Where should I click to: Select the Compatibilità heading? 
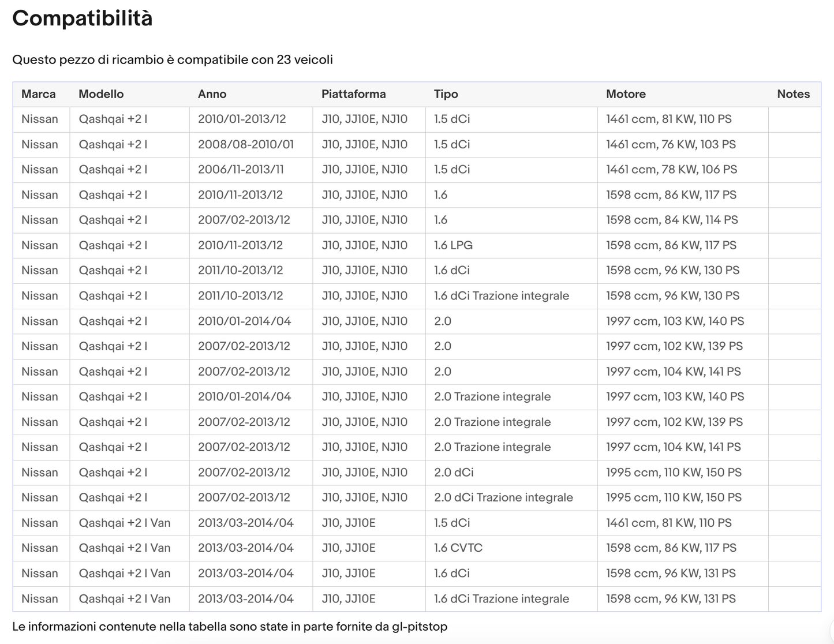(x=83, y=18)
